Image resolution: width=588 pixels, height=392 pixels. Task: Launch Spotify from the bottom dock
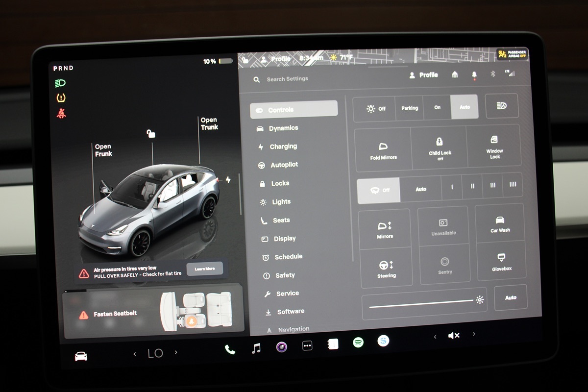pyautogui.click(x=358, y=343)
